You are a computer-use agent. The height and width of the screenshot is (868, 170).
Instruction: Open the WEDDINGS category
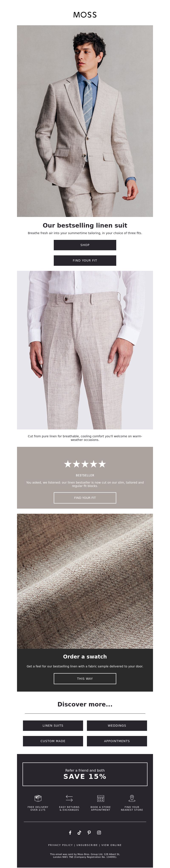[117, 726]
